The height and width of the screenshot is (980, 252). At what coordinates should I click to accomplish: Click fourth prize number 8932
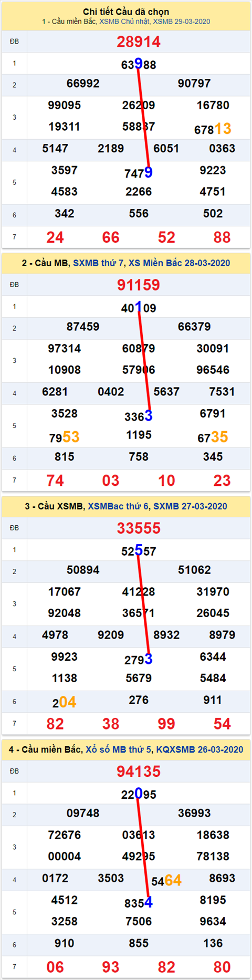pos(166,635)
